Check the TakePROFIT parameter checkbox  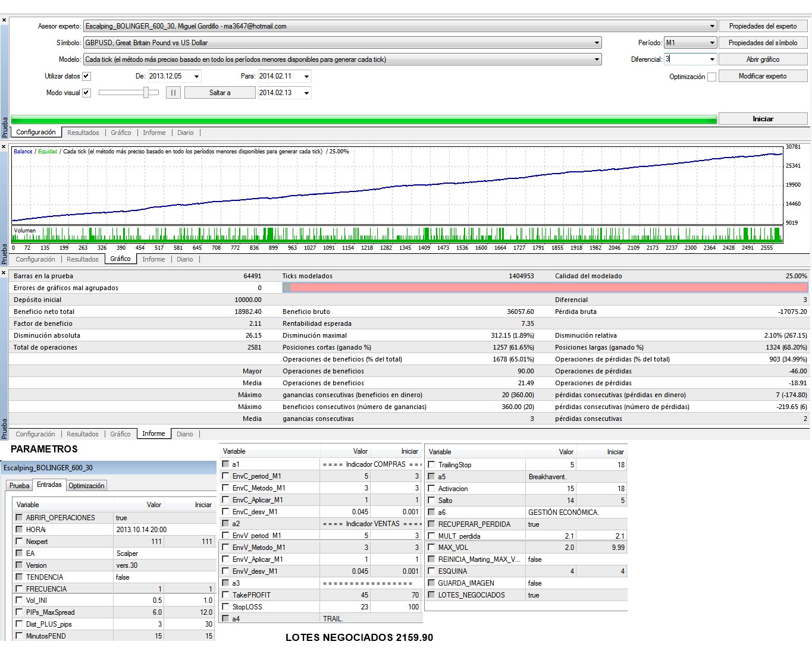click(225, 595)
